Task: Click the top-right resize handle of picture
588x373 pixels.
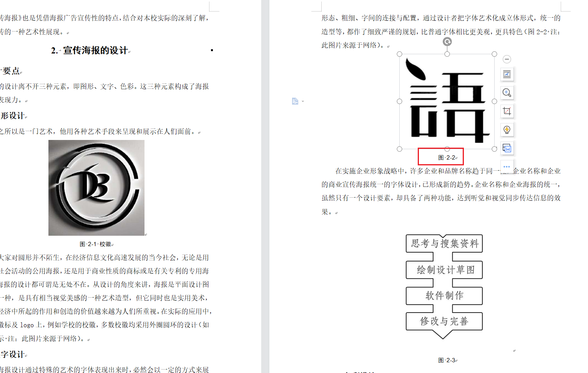Action: 495,54
